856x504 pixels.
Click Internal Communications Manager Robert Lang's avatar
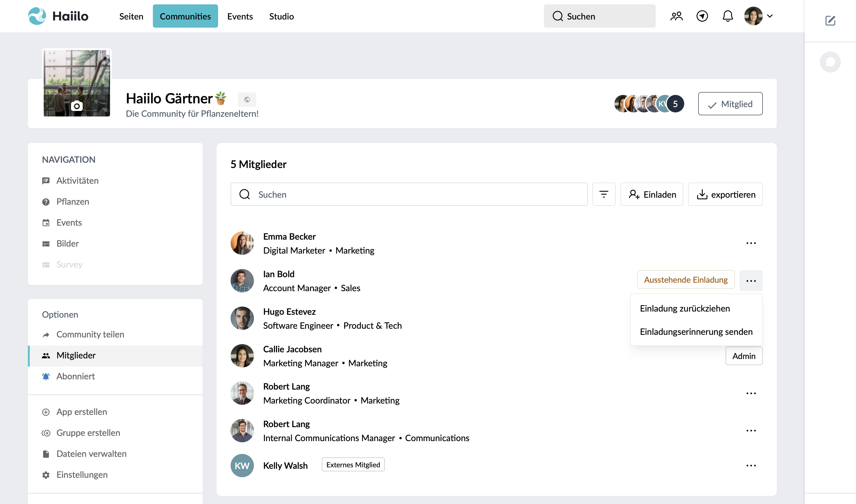click(x=242, y=431)
